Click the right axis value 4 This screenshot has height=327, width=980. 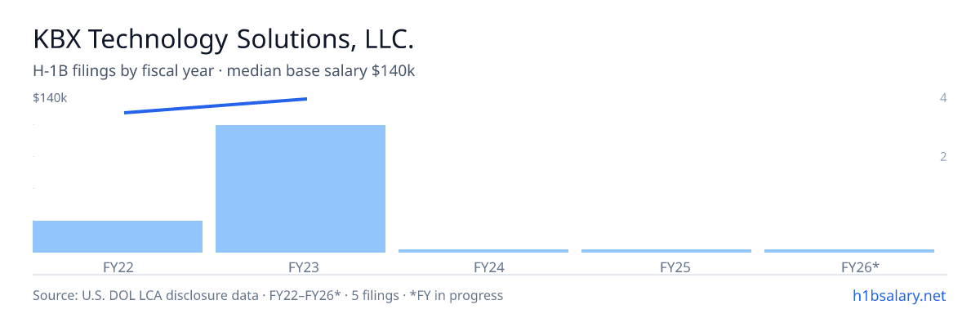943,98
